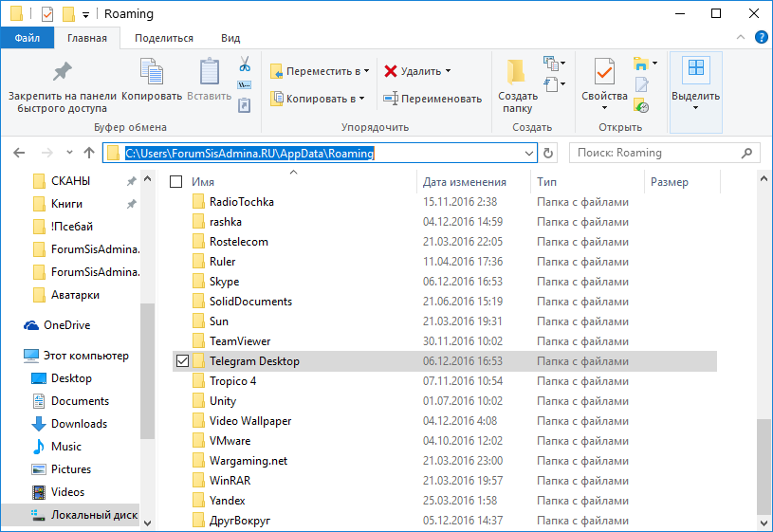Click the scissors Cut icon
Image resolution: width=773 pixels, height=532 pixels.
pyautogui.click(x=245, y=64)
